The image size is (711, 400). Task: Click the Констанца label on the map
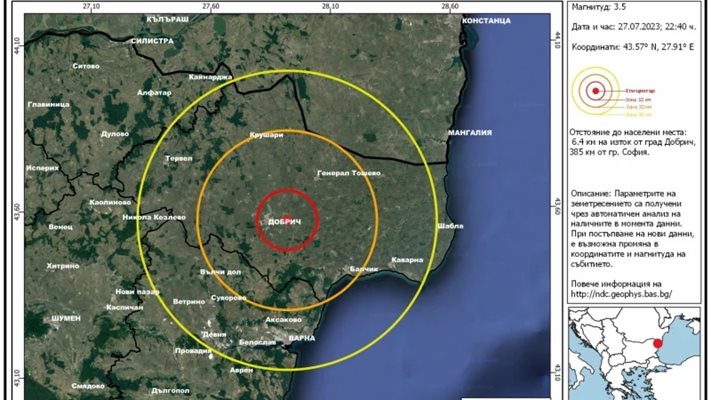click(x=489, y=20)
